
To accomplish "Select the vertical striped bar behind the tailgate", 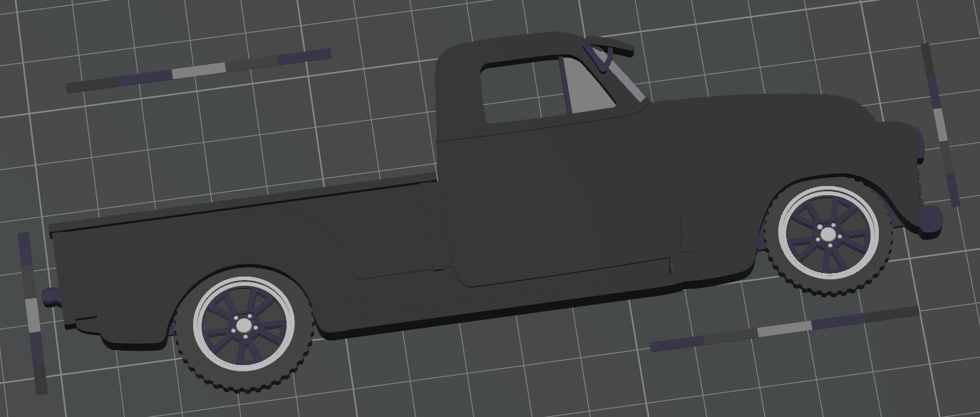I will click(33, 313).
